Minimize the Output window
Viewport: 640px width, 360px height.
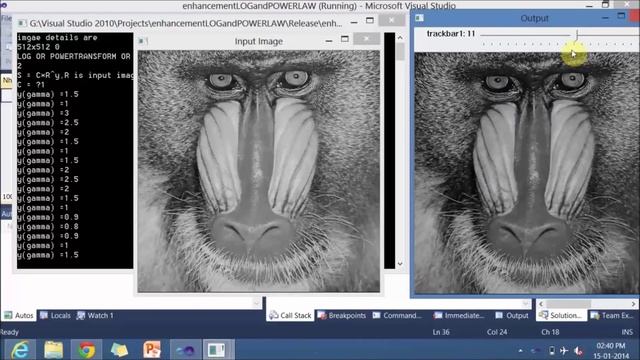(x=605, y=18)
